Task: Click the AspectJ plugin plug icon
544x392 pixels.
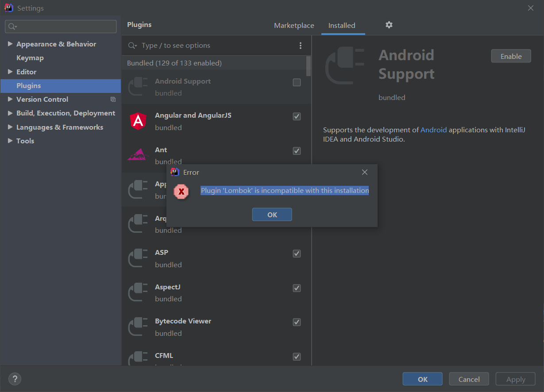Action: click(138, 293)
